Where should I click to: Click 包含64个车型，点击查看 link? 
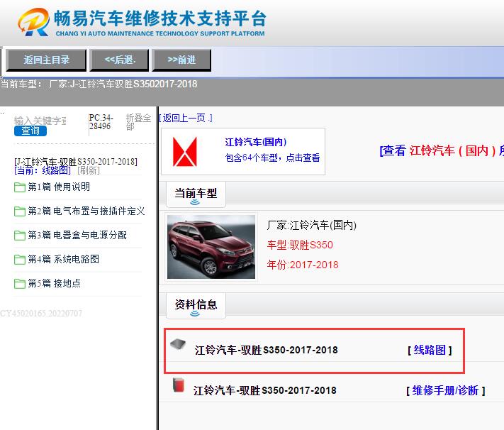point(272,158)
